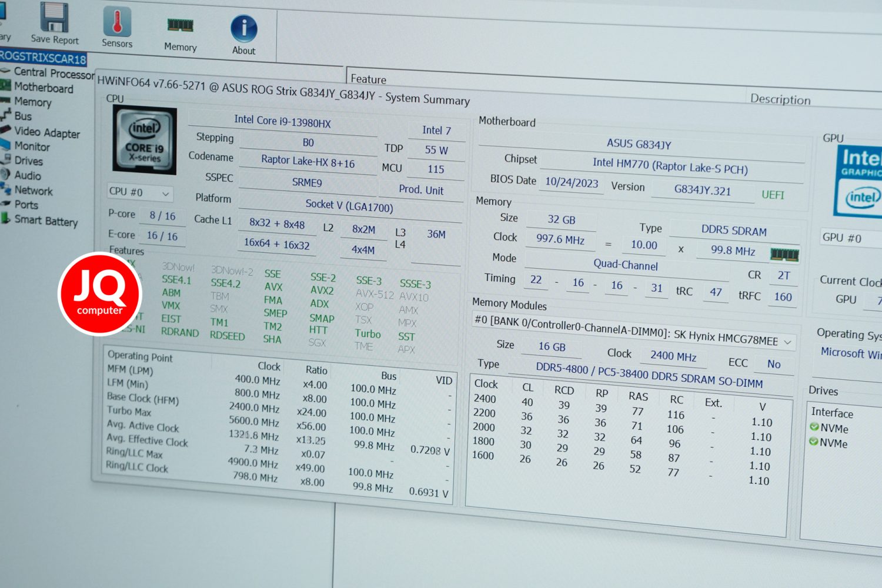The image size is (882, 588).
Task: Click the ASUS G834JY motherboard name
Action: click(x=639, y=143)
